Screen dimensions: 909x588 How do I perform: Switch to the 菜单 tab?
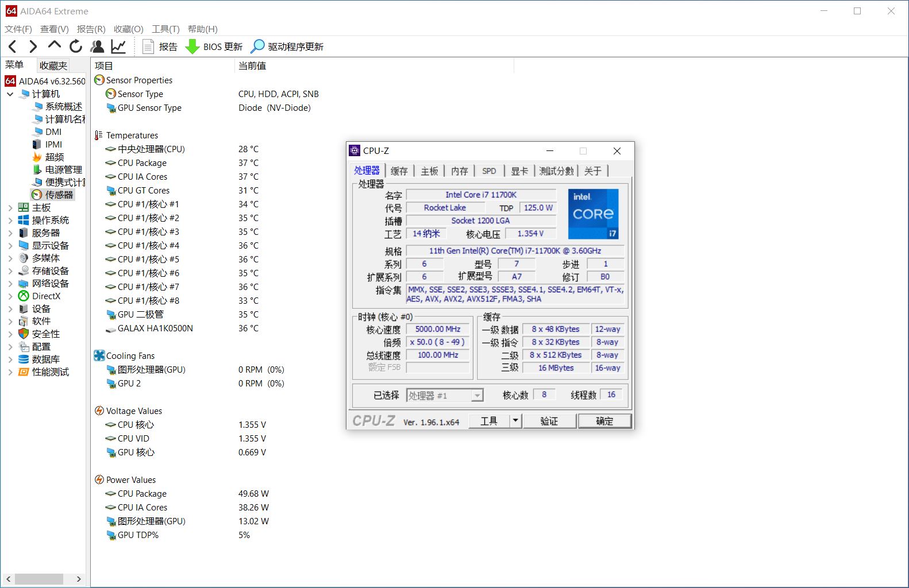click(15, 65)
